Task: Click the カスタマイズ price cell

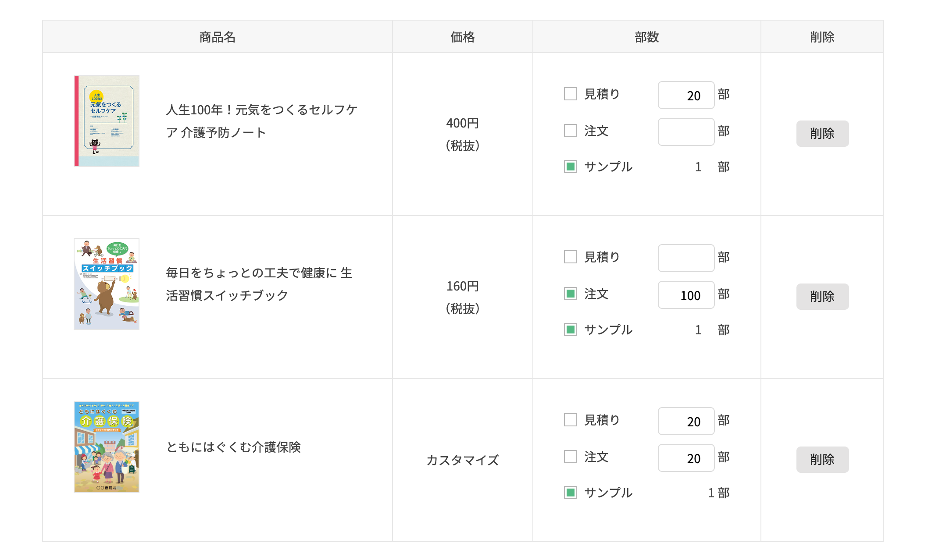Action: (x=463, y=460)
